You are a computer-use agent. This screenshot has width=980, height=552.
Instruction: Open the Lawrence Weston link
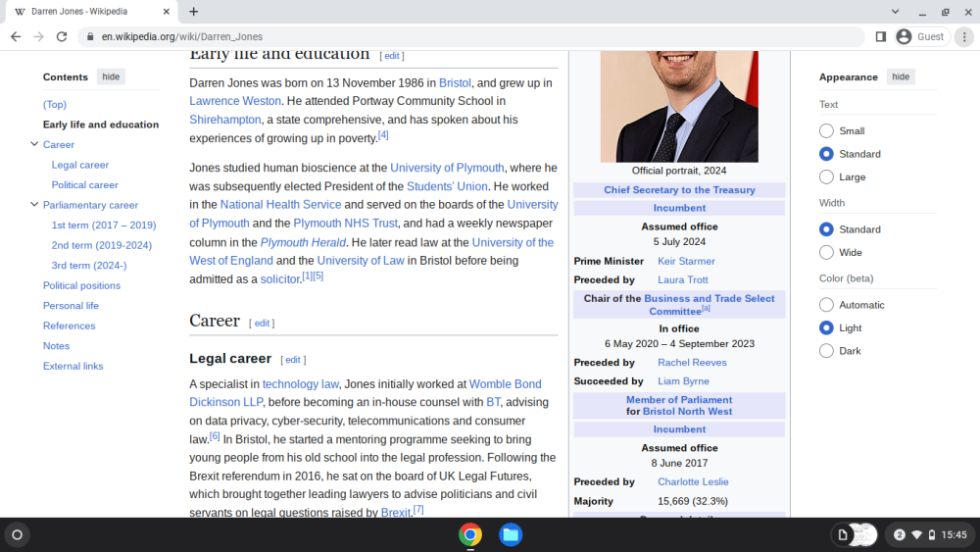(235, 101)
